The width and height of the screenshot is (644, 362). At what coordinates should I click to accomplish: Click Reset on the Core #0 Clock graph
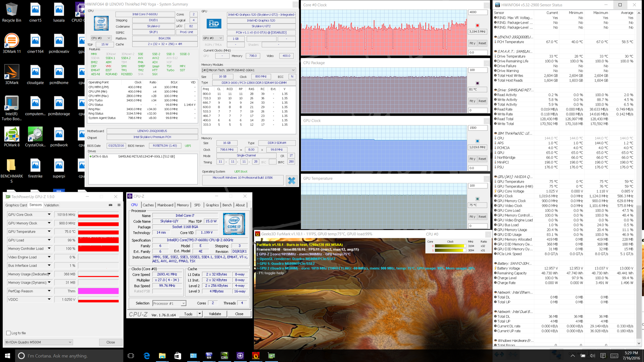[x=482, y=43]
